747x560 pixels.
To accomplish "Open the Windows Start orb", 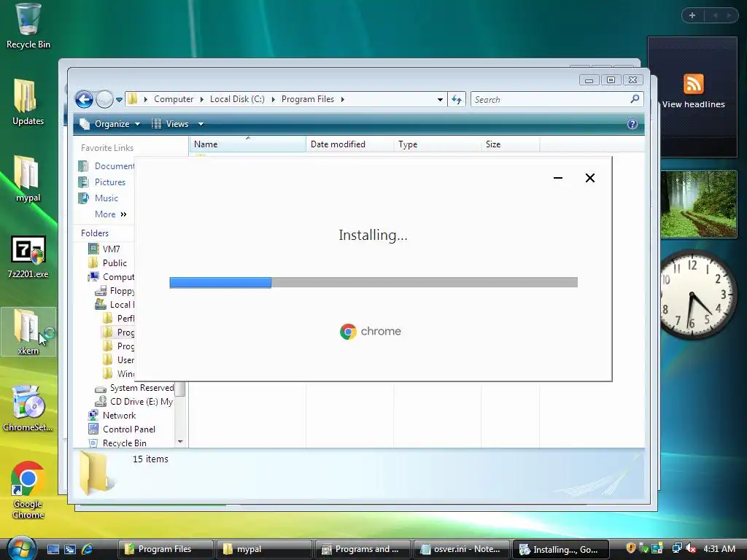I will tap(21, 548).
